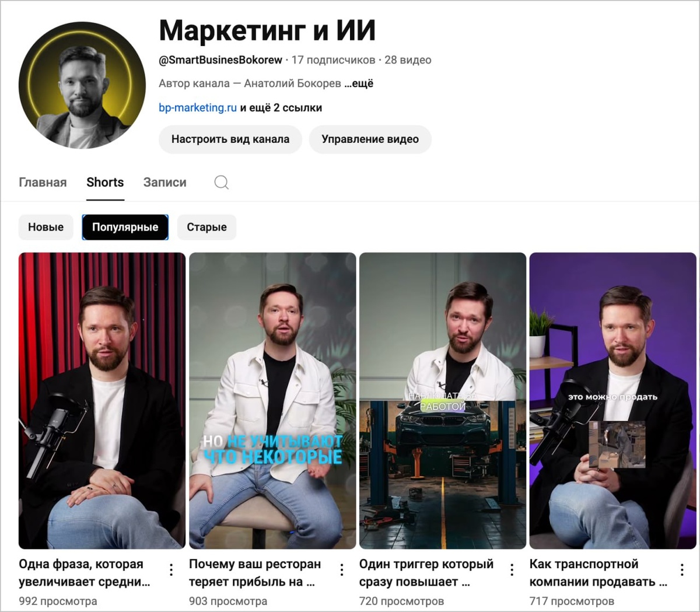Open short thumbnail with red curtain background

(102, 401)
